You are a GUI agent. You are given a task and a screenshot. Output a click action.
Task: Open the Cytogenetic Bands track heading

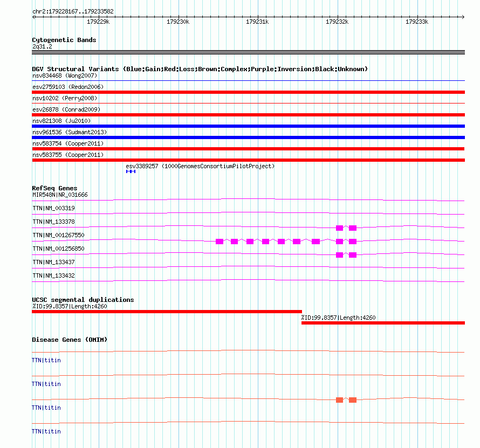[64, 40]
